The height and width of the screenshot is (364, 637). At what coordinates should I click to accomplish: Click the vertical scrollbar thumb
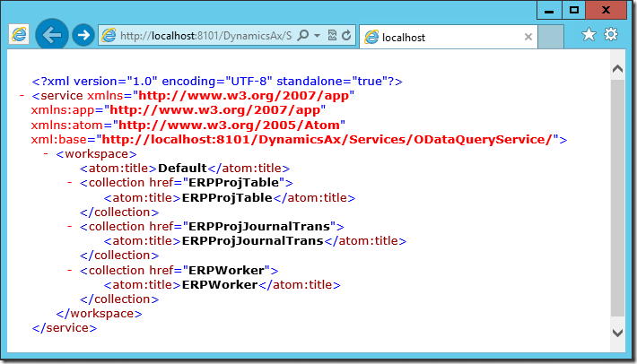point(617,197)
